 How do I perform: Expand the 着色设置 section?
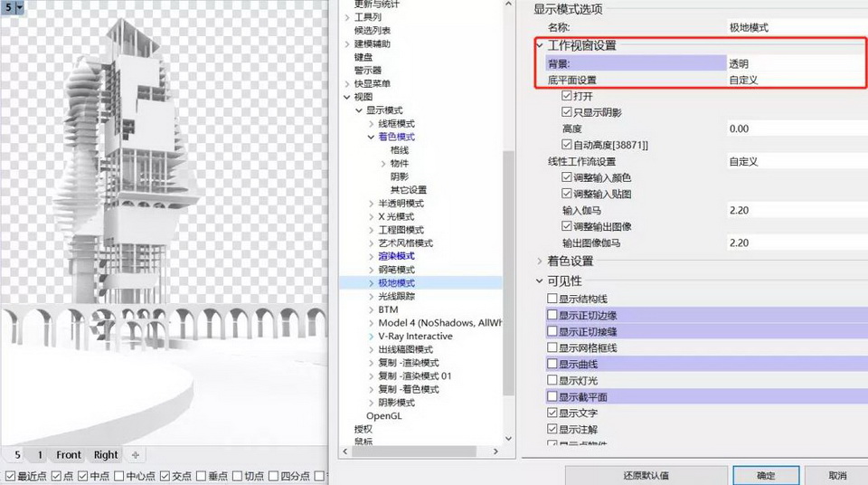pos(540,262)
